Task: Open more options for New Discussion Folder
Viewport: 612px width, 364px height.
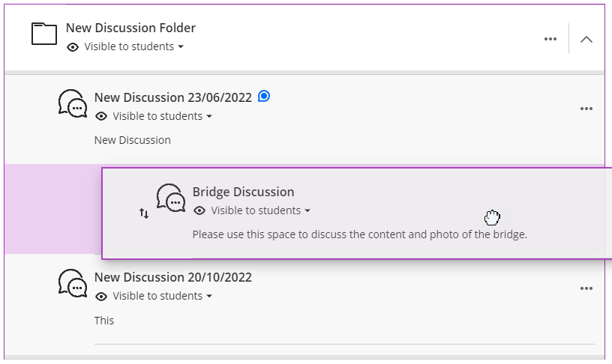Action: click(x=550, y=39)
